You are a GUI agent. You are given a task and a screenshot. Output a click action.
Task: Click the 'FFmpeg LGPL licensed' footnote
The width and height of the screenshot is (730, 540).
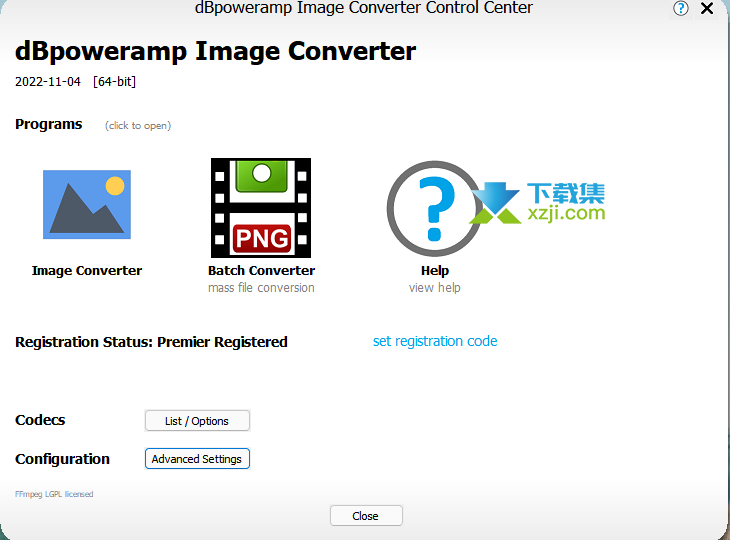point(54,494)
